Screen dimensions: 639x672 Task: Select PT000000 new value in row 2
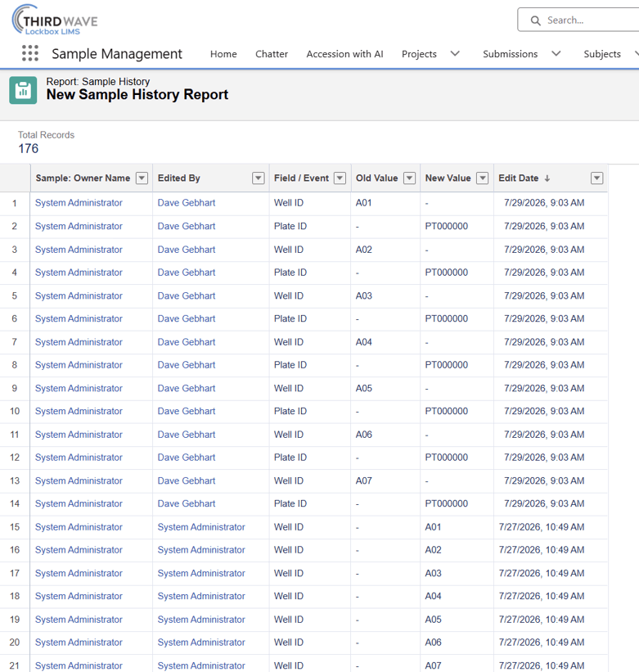446,226
